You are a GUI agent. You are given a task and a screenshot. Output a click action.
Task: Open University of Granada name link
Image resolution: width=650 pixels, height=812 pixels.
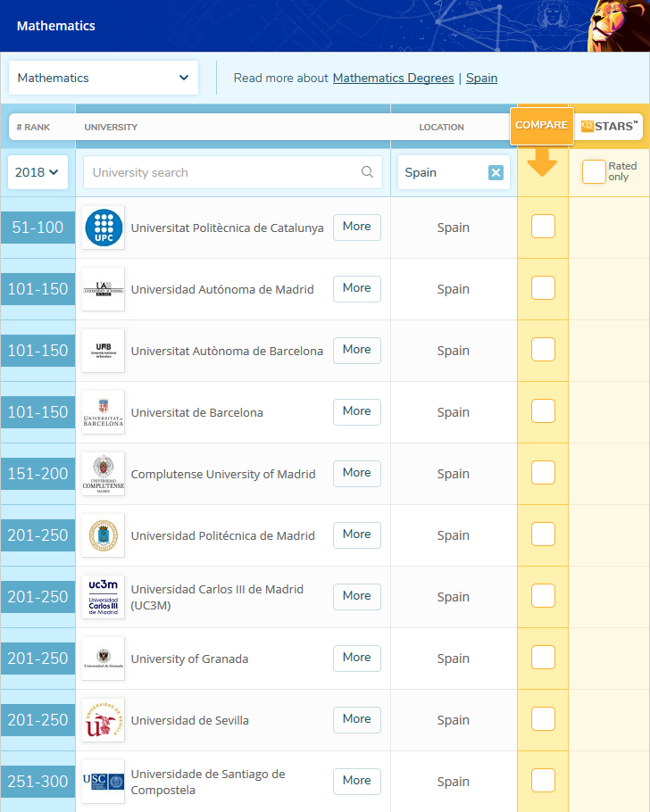[x=189, y=659]
